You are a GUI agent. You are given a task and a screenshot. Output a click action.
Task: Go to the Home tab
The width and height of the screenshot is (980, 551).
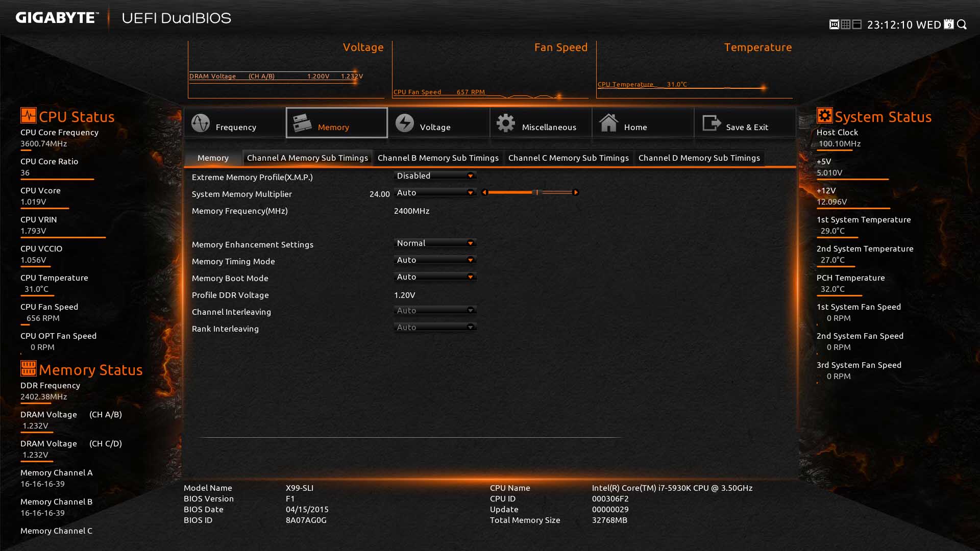(643, 123)
